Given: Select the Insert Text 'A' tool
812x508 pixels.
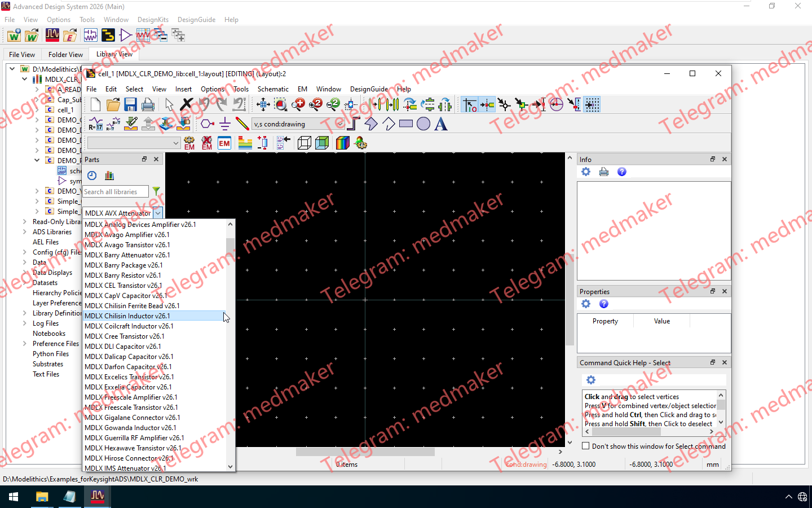Looking at the screenshot, I should pos(441,124).
